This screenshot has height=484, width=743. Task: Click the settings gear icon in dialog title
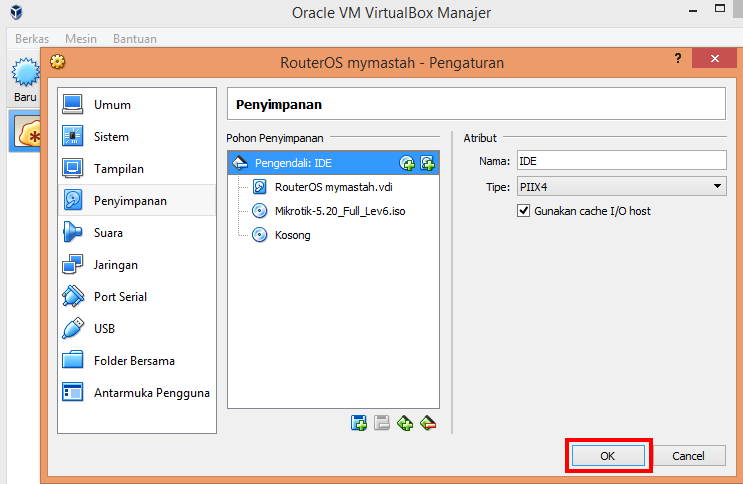click(x=58, y=62)
